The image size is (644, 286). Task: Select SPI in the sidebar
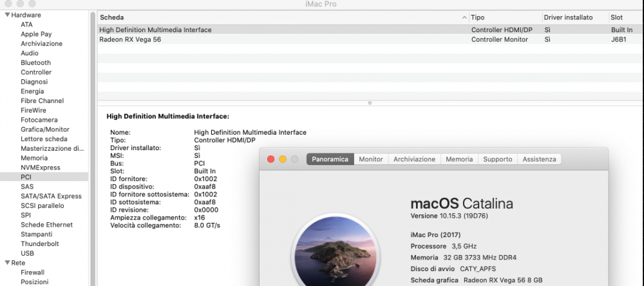pyautogui.click(x=26, y=215)
